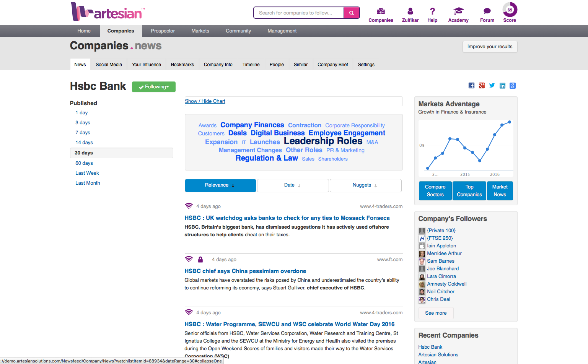The image size is (588, 364).
Task: Open the Companies icon in header
Action: 380,11
